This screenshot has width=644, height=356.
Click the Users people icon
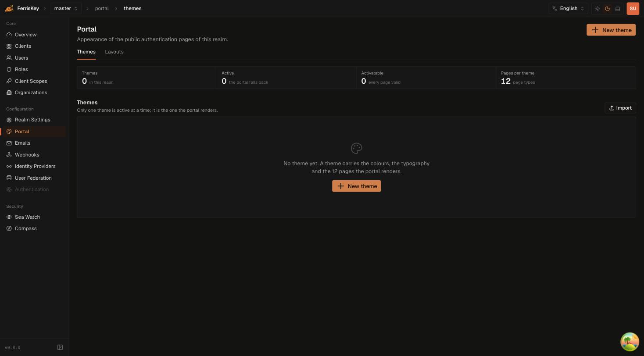coord(9,58)
